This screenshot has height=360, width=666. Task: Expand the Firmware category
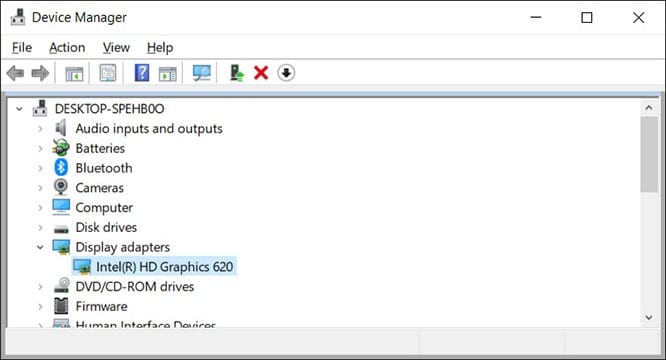[40, 306]
